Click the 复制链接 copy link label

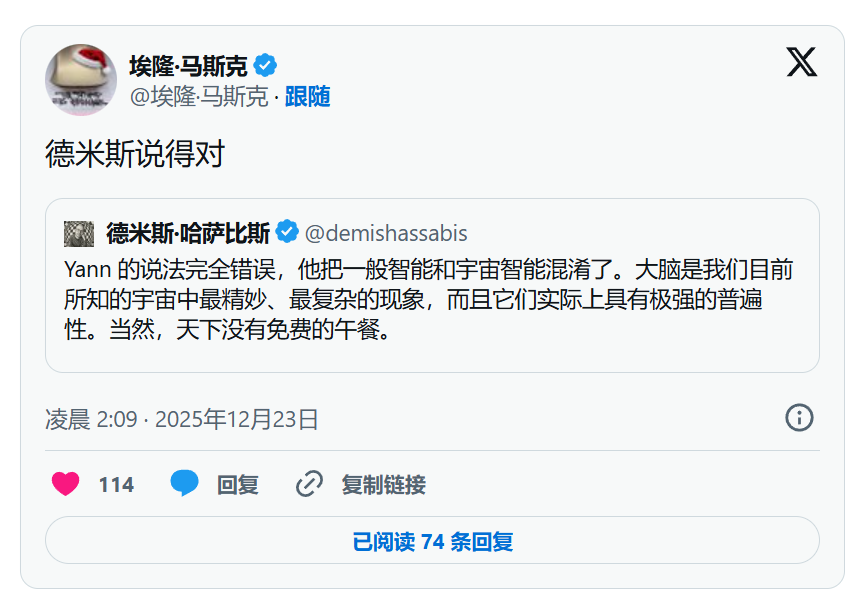384,484
